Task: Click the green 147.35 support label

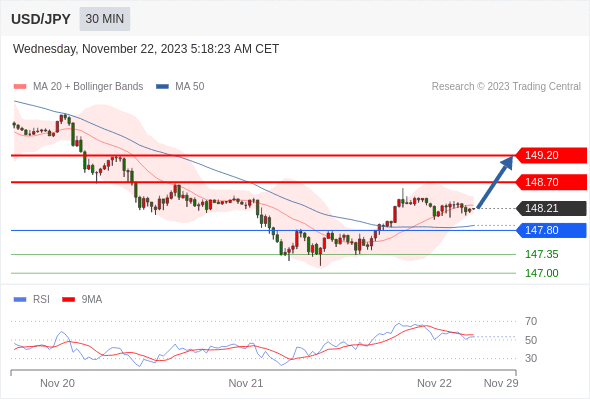Action: pyautogui.click(x=541, y=254)
